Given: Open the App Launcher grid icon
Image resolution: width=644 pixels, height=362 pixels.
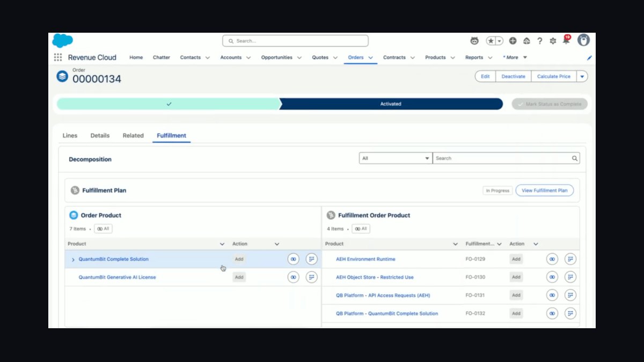Looking at the screenshot, I should point(58,57).
